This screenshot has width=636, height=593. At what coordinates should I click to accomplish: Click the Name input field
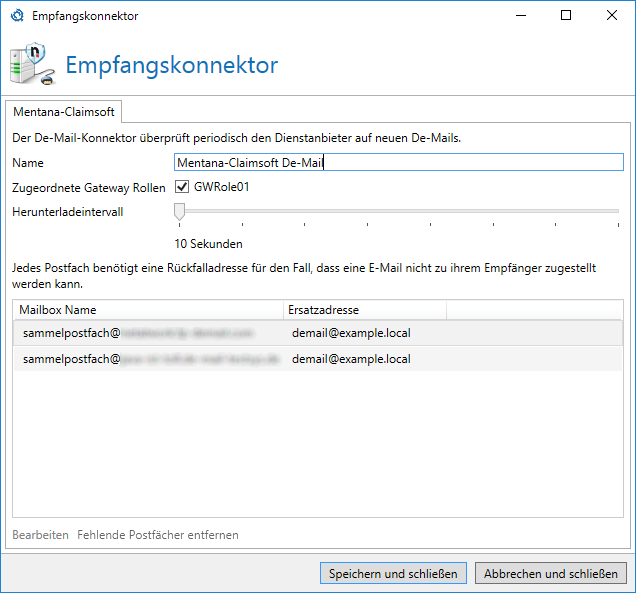(x=399, y=162)
